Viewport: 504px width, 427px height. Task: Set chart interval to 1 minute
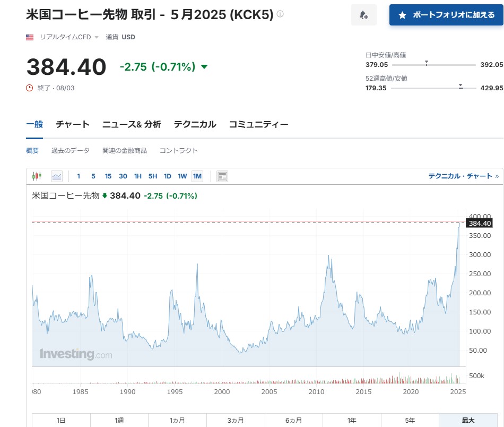pyautogui.click(x=79, y=176)
